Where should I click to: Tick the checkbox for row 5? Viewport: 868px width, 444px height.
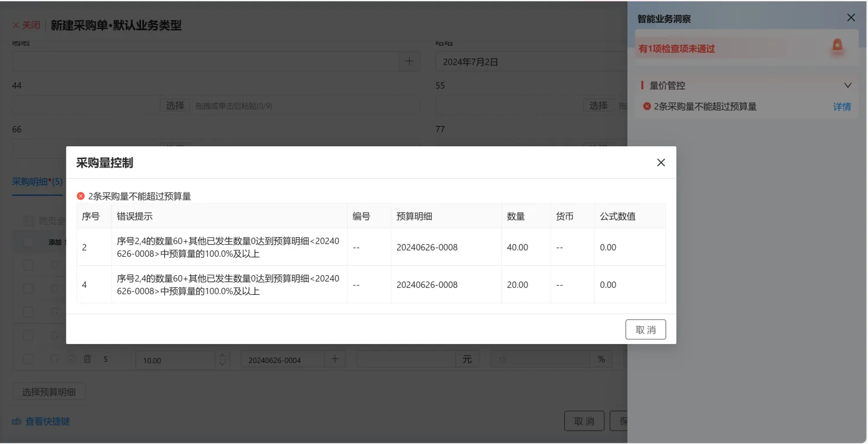pyautogui.click(x=28, y=359)
